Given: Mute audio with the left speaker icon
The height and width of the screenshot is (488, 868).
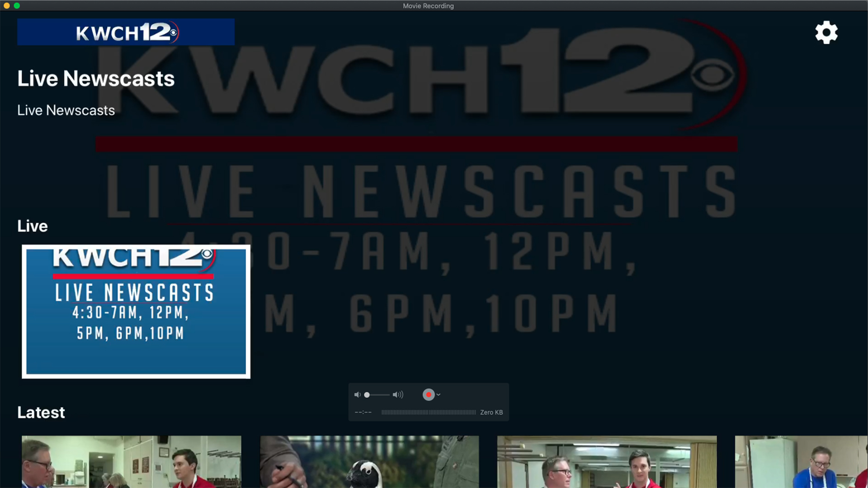Looking at the screenshot, I should (358, 394).
